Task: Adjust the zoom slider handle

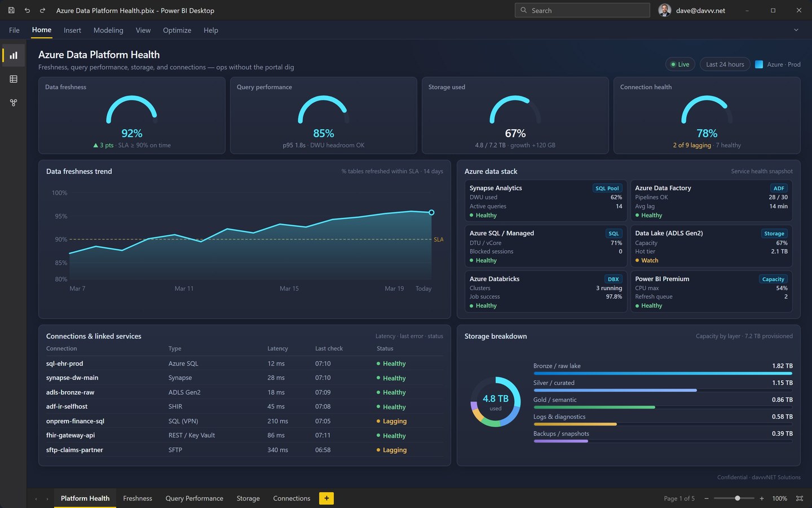Action: click(x=737, y=498)
